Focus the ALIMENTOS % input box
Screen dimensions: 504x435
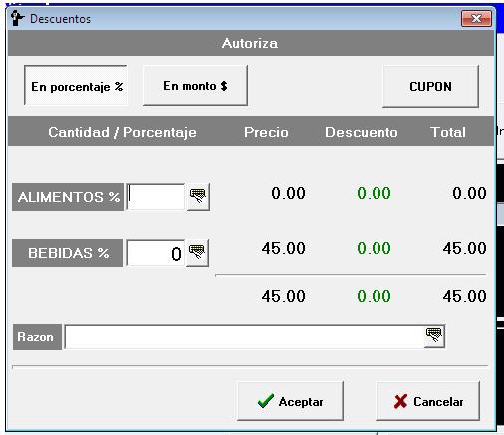[156, 197]
